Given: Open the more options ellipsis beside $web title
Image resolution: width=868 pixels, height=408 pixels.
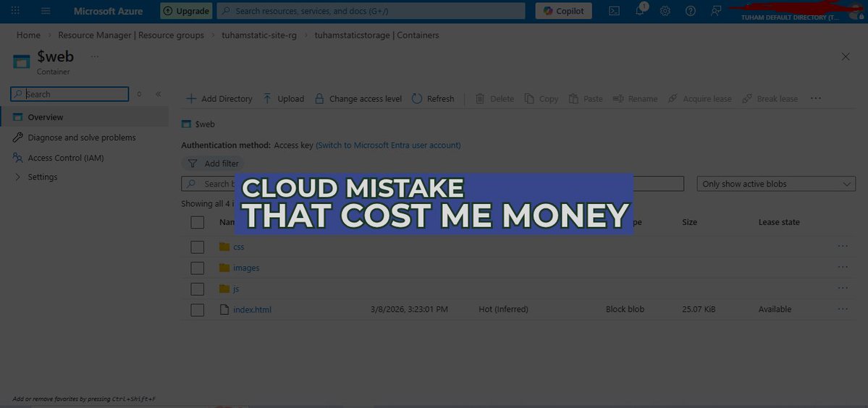Looking at the screenshot, I should (x=95, y=56).
